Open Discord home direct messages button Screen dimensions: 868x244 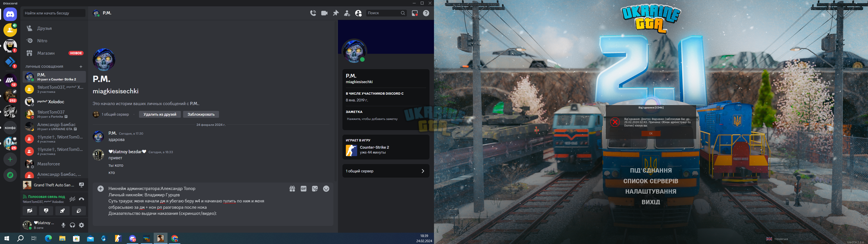point(10,14)
